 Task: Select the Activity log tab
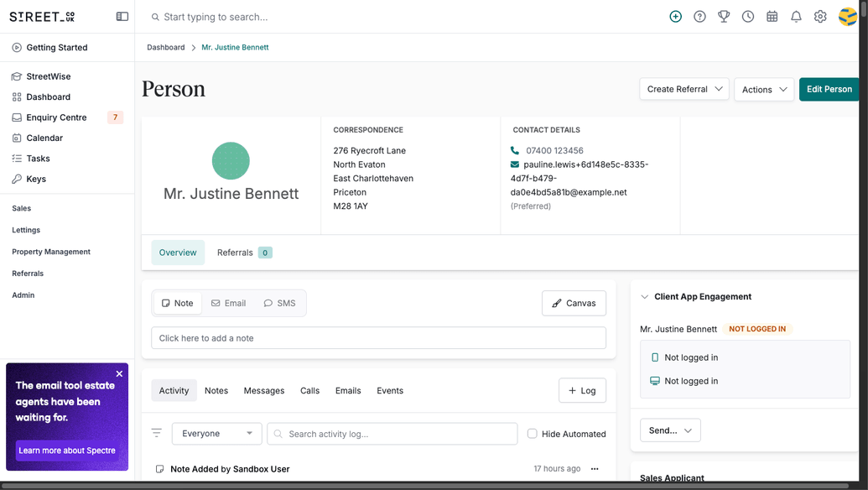point(174,390)
